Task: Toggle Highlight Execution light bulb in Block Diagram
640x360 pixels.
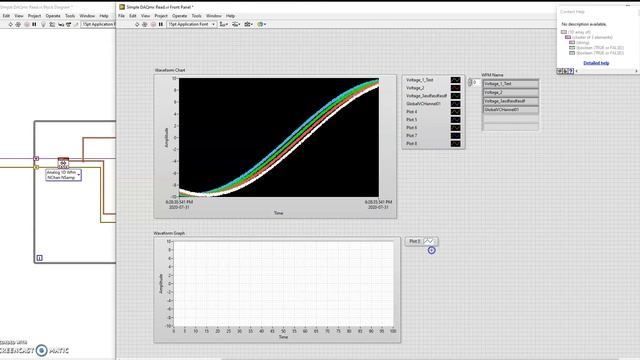Action: [x=44, y=25]
